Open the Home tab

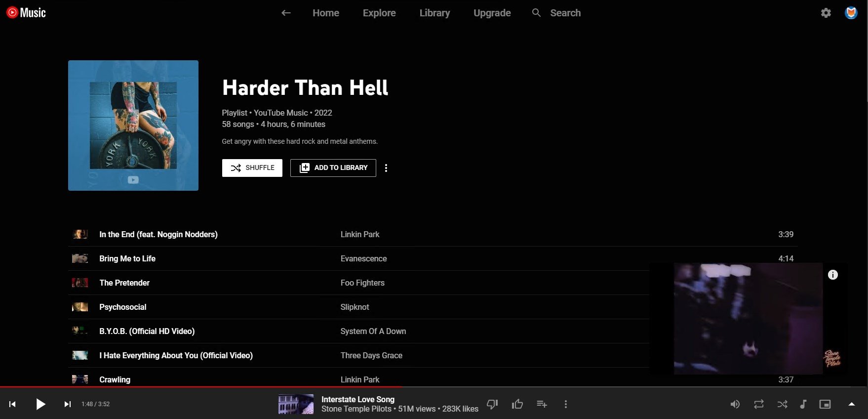click(326, 13)
